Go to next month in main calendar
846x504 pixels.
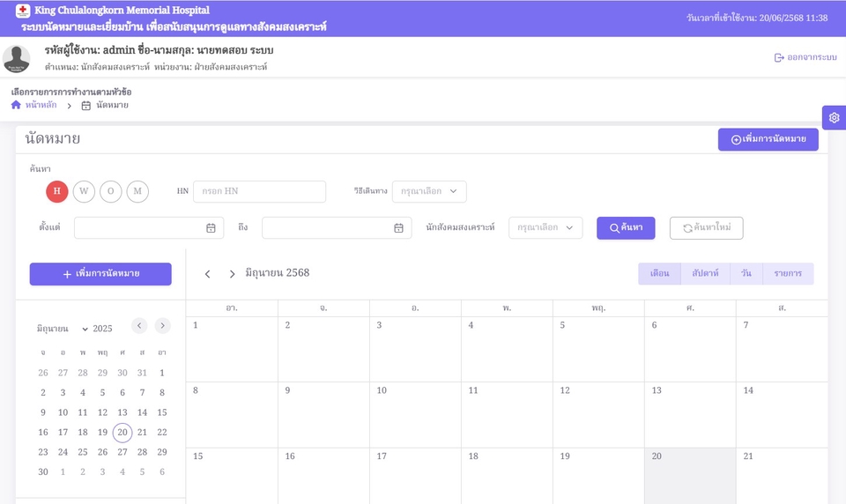(x=232, y=274)
